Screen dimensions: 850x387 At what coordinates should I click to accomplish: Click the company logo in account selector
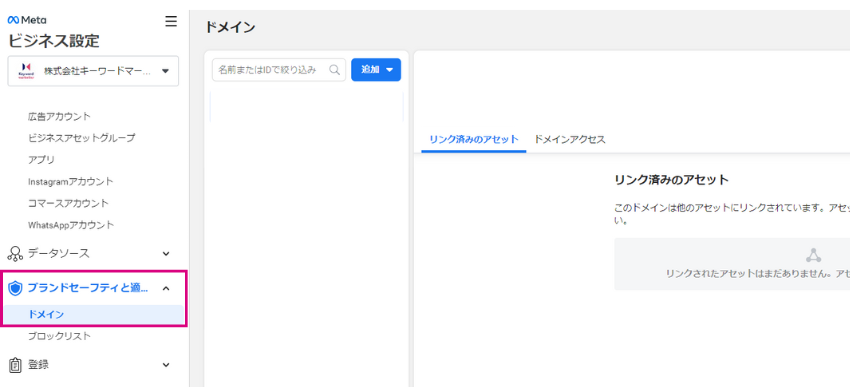pos(26,71)
